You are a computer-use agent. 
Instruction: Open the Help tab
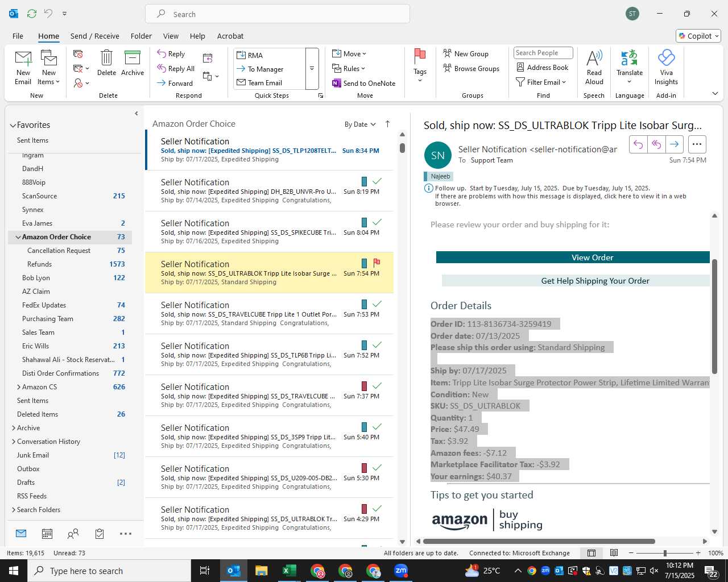click(x=197, y=36)
